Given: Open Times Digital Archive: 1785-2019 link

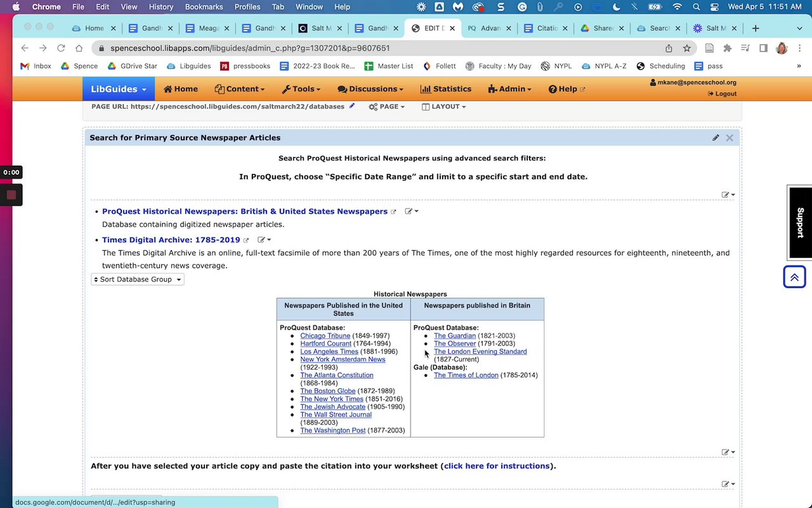Looking at the screenshot, I should [x=171, y=240].
